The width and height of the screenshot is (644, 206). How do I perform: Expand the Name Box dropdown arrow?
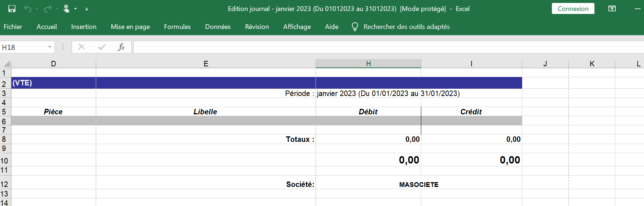point(50,47)
